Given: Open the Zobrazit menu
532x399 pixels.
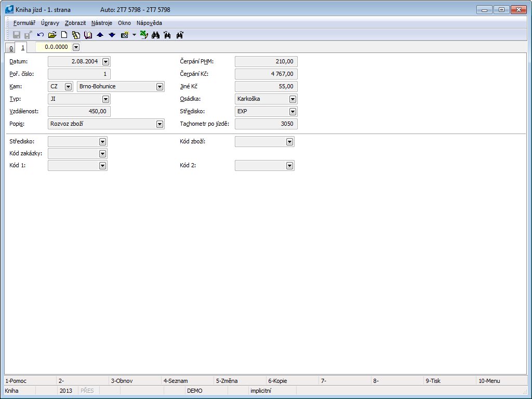Looking at the screenshot, I should (75, 23).
